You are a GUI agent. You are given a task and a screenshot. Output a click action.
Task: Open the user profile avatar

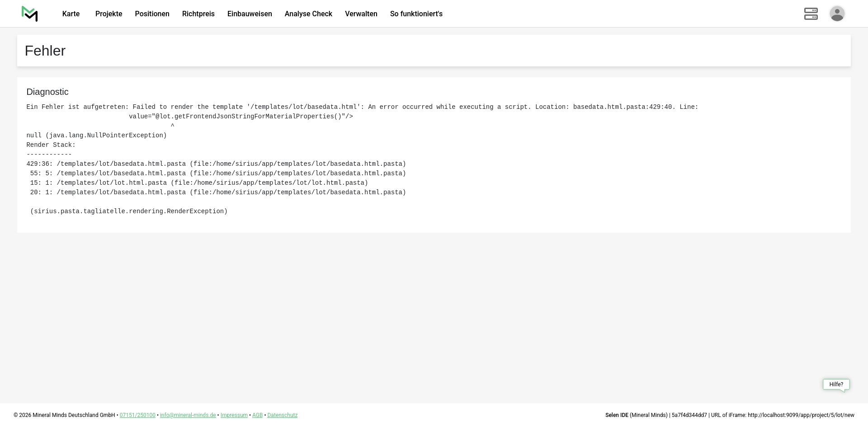[x=837, y=14]
